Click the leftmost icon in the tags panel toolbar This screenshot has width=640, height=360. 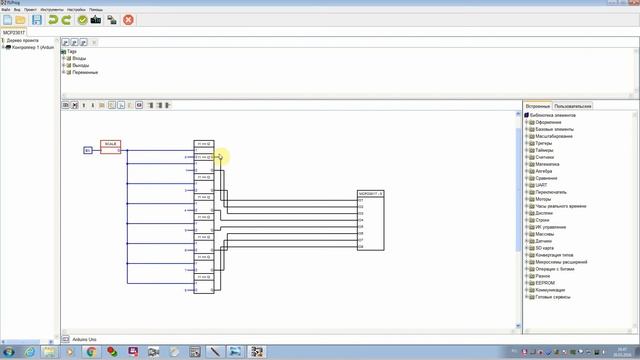click(65, 42)
